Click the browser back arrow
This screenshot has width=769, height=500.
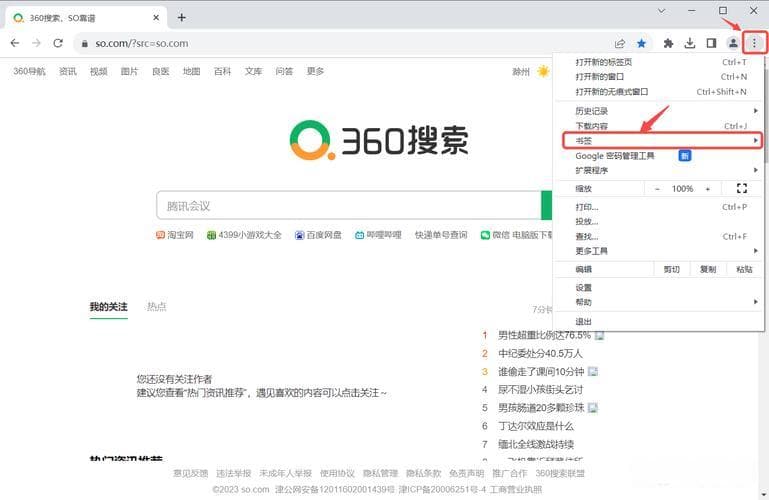(15, 43)
